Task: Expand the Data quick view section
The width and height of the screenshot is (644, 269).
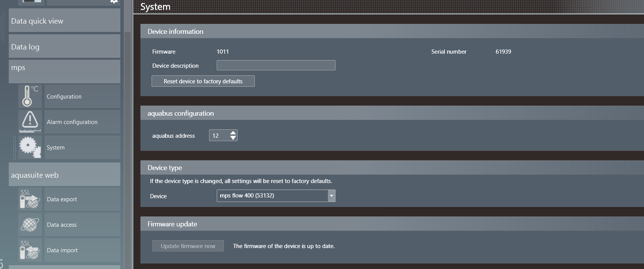Action: tap(64, 21)
